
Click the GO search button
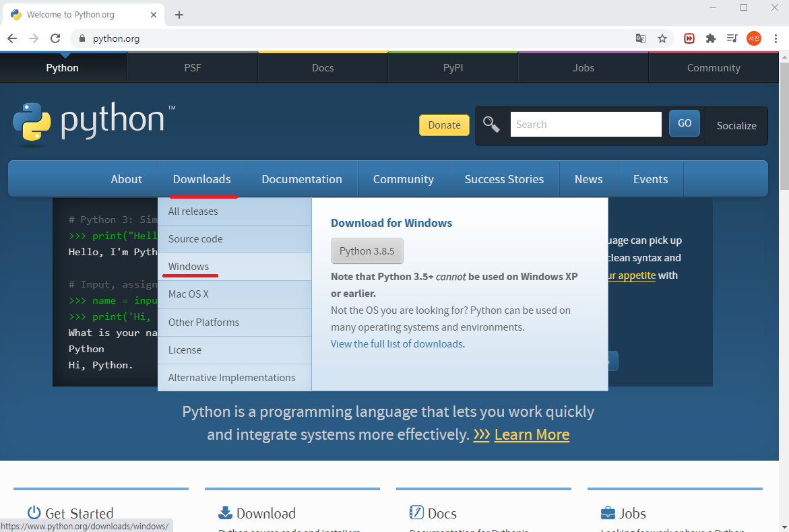[x=685, y=123]
